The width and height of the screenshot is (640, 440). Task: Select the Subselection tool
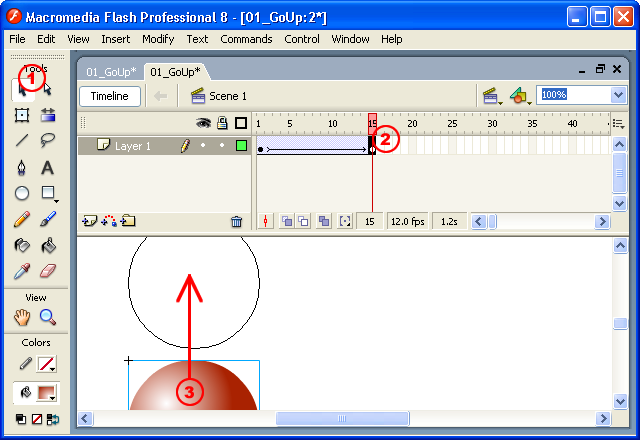pos(47,90)
